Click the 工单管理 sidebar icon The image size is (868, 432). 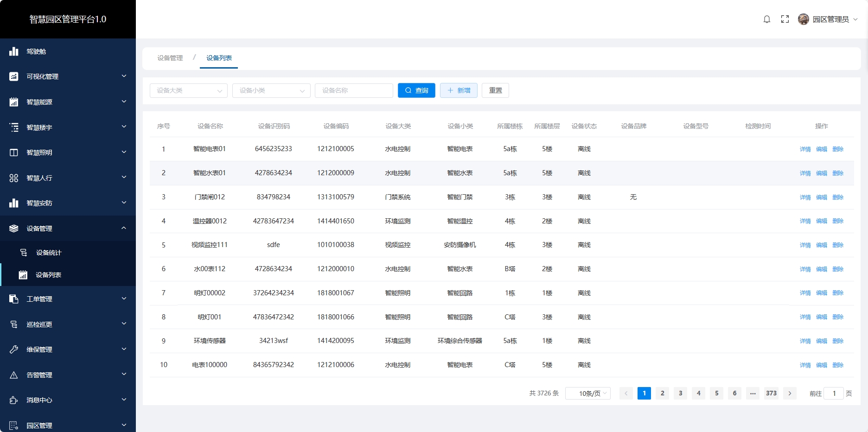point(14,299)
